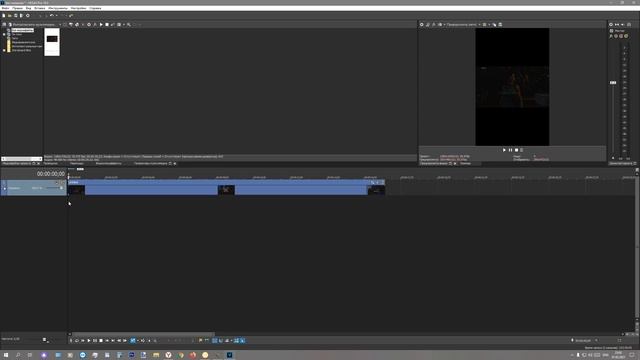The image size is (640, 360).
Task: Open the last menu in the menu bar
Action: [95, 8]
